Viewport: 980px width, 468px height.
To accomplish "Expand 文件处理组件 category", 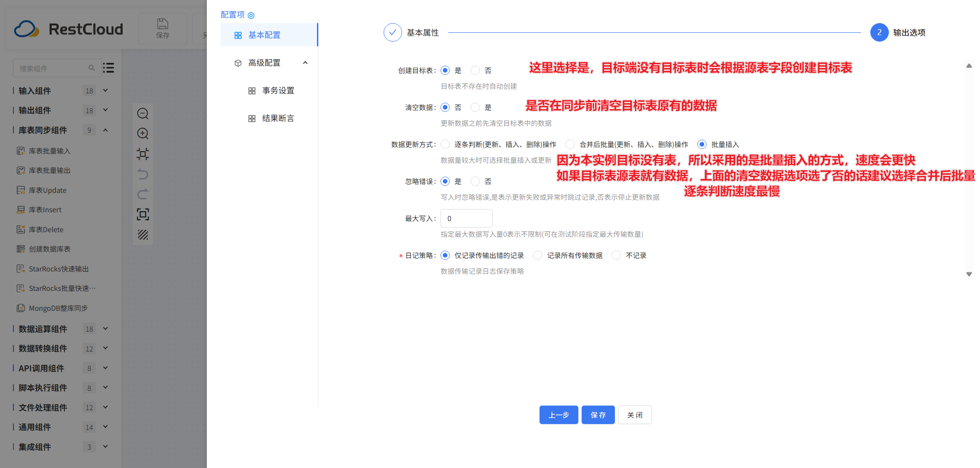I will 105,407.
